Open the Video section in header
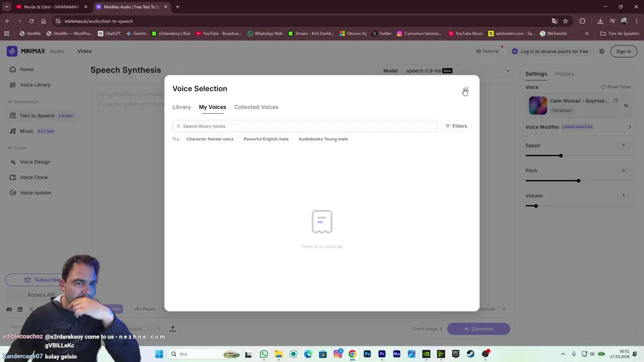The height and width of the screenshot is (362, 644). pyautogui.click(x=85, y=51)
